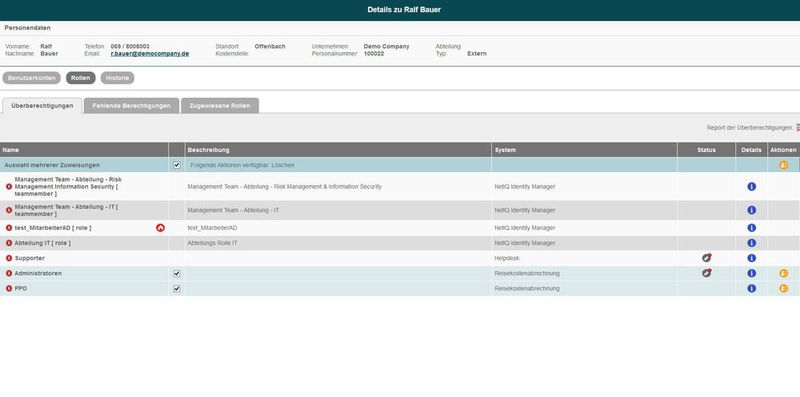Switch to Fehlende Berechtigungen tab
Image resolution: width=800 pixels, height=397 pixels.
coord(131,106)
